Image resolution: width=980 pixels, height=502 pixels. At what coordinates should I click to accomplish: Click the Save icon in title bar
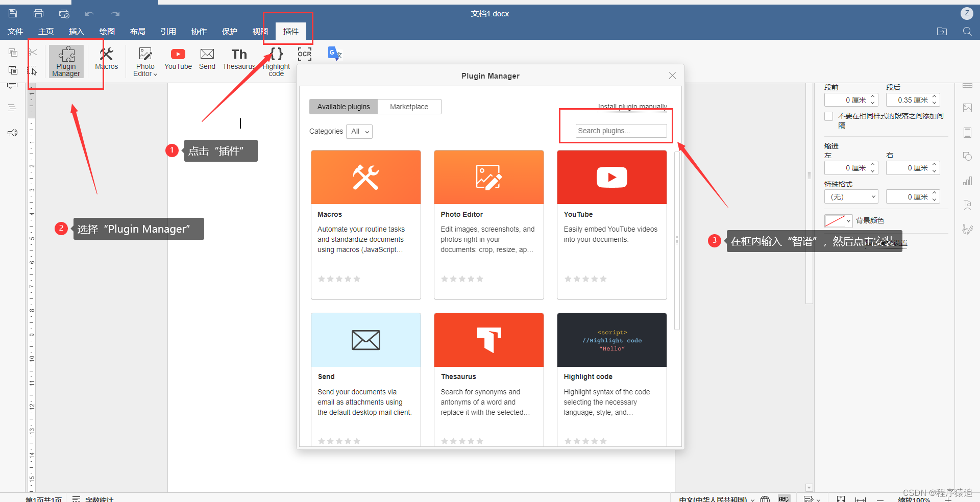coord(13,14)
